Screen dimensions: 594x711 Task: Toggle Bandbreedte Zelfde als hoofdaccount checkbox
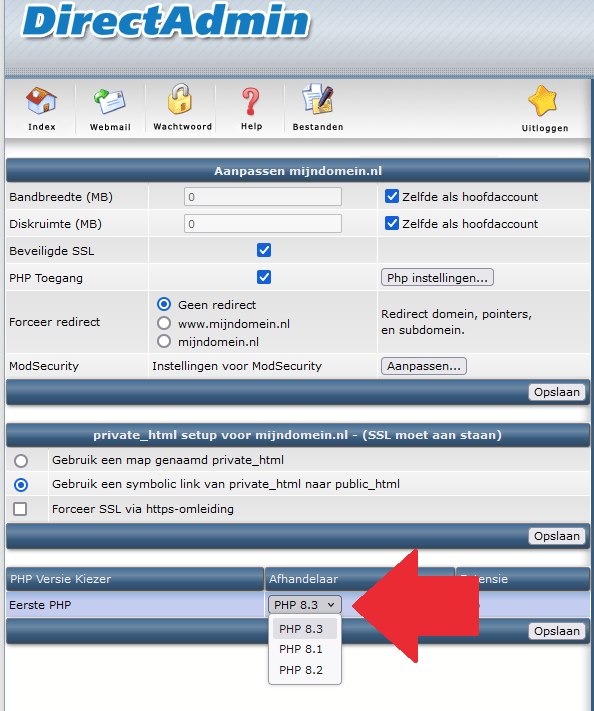pyautogui.click(x=392, y=197)
